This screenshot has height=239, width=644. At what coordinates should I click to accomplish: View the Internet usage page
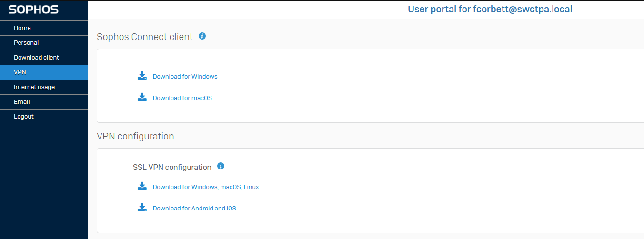[44, 87]
